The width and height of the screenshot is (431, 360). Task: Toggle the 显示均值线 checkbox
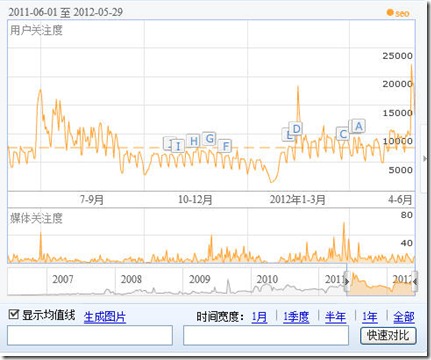point(13,314)
